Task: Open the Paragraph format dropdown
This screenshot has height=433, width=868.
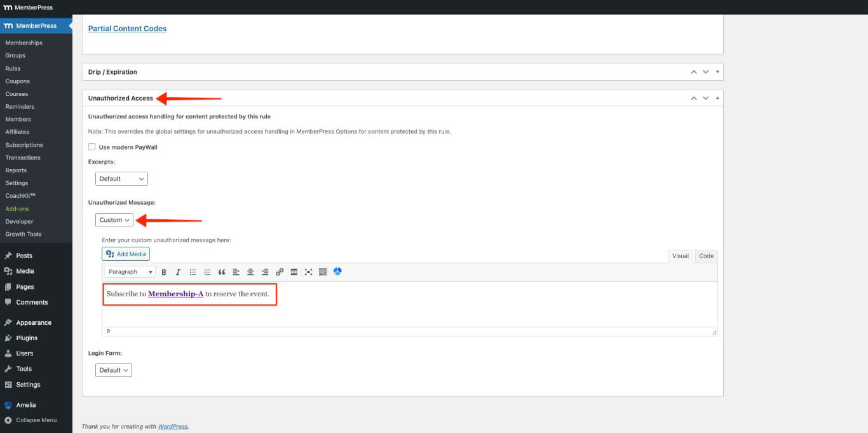Action: point(130,272)
